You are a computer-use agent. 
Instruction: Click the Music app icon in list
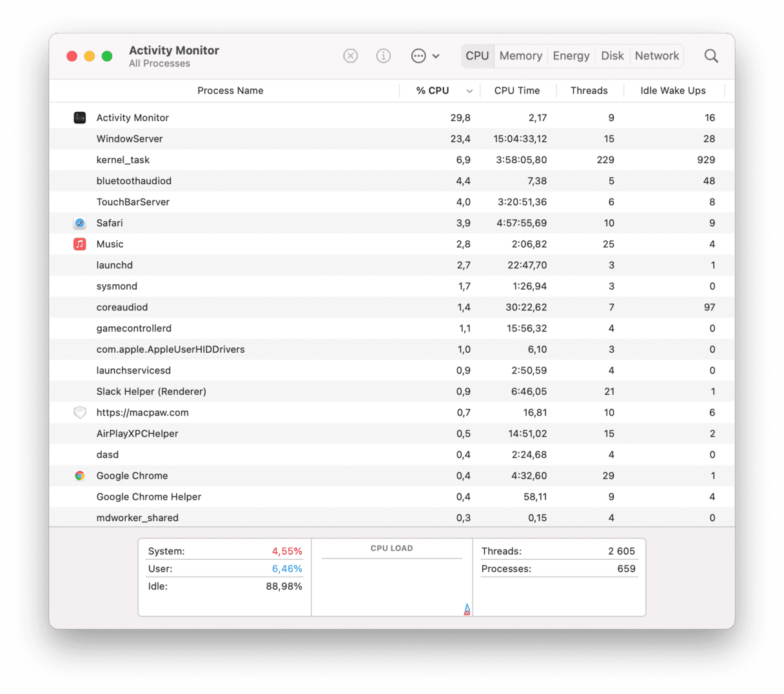[x=80, y=244]
